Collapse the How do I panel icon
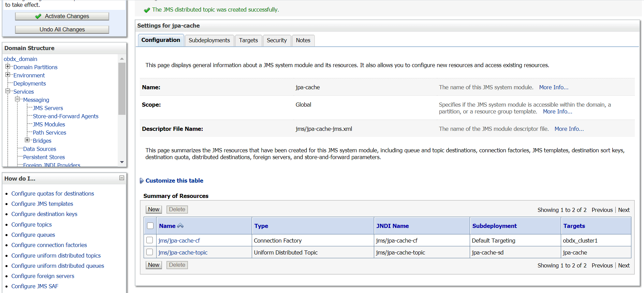 (x=122, y=178)
